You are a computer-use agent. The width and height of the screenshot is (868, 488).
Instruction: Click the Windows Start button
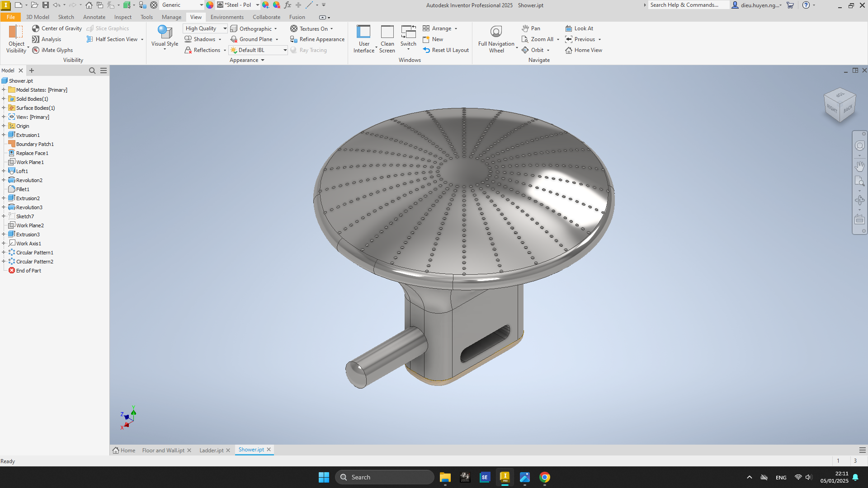coord(324,477)
